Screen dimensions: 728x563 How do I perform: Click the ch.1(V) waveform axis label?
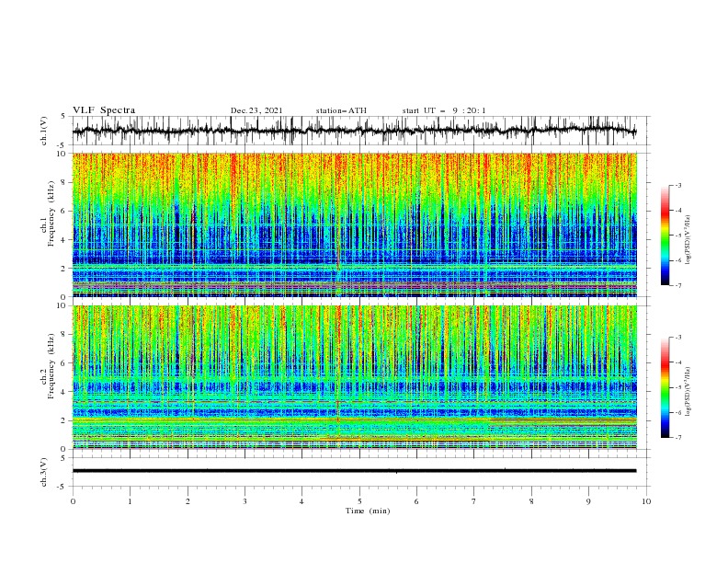coord(43,131)
